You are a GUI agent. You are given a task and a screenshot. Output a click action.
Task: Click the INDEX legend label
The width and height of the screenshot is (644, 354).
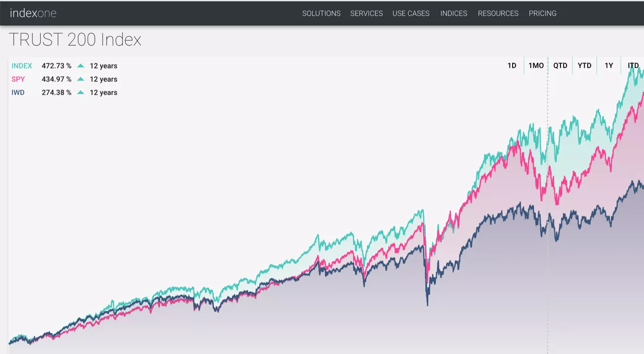(x=22, y=66)
